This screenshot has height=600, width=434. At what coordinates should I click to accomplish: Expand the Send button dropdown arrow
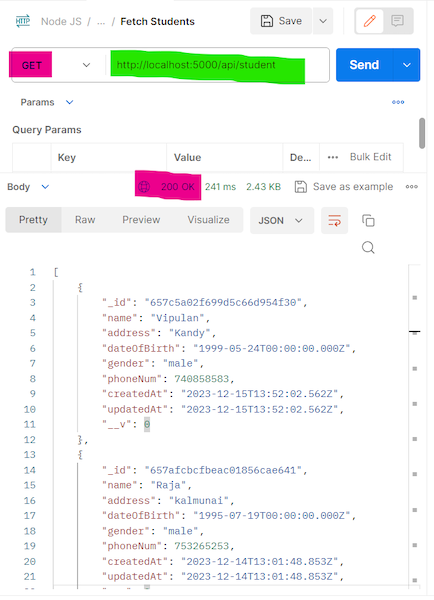click(x=406, y=65)
